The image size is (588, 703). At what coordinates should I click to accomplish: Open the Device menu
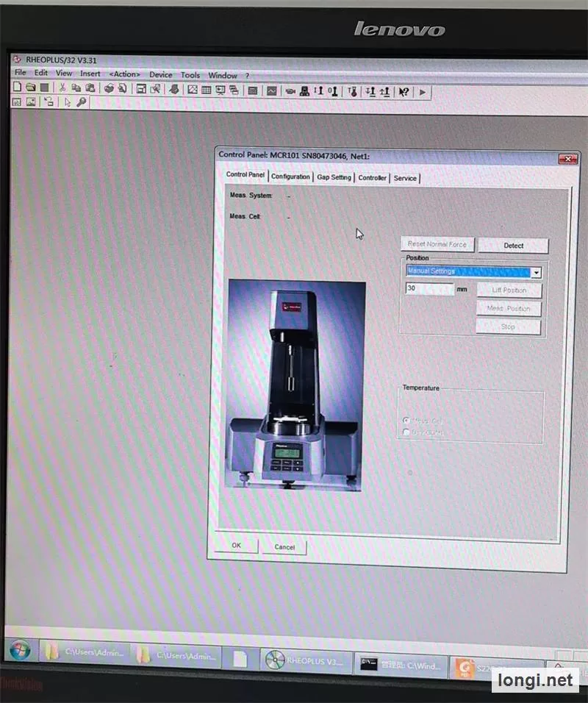coord(160,74)
